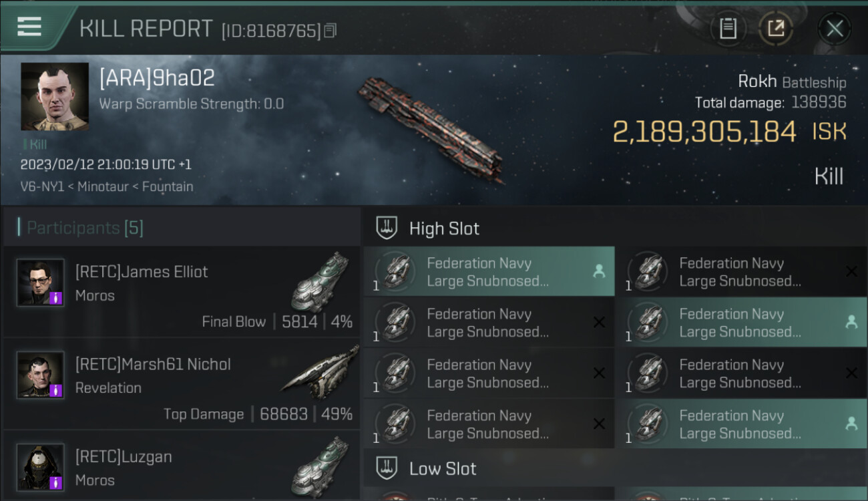Select the Participants [5] header

point(85,228)
